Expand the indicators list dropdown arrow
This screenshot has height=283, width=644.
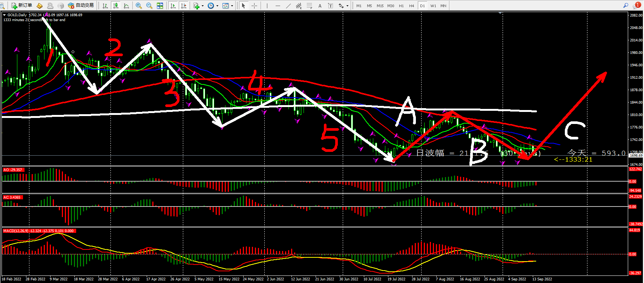coord(203,6)
